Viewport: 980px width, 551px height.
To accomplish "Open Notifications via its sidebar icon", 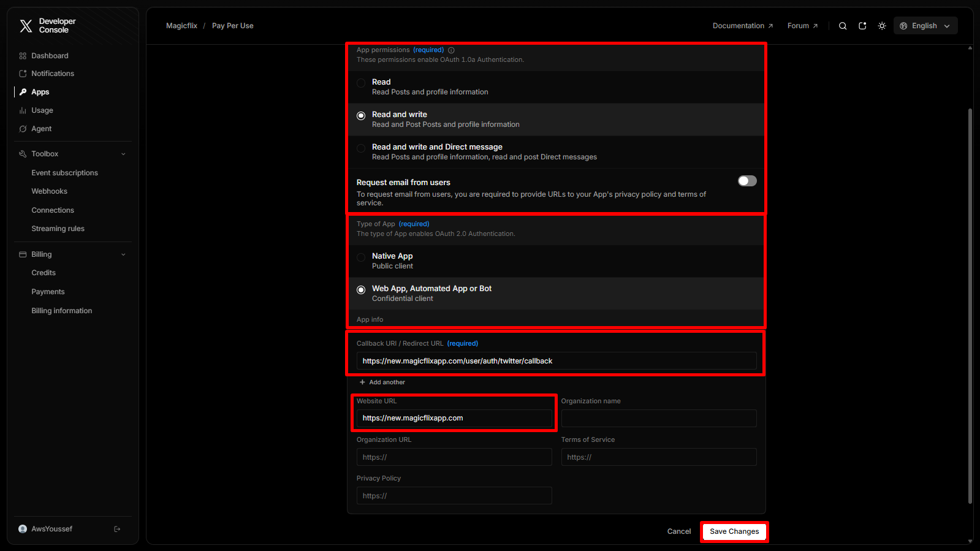I will 23,74.
